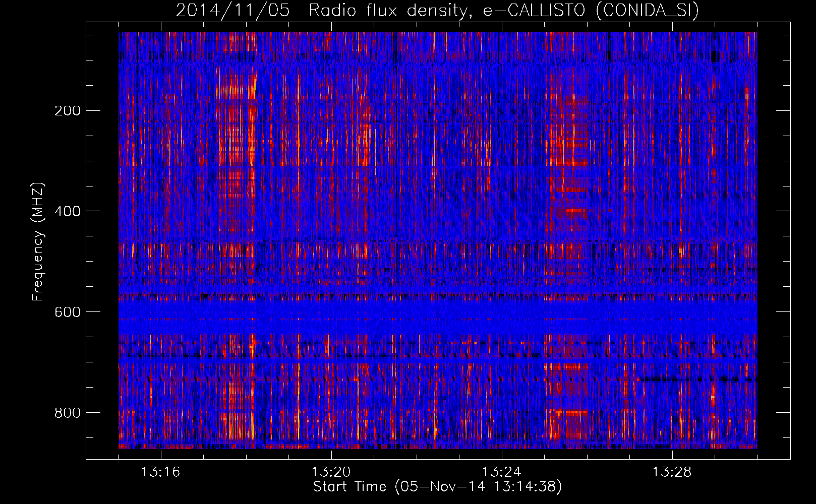Click the 800 frequency tick label
Screen dimensions: 816x504
pyautogui.click(x=68, y=413)
